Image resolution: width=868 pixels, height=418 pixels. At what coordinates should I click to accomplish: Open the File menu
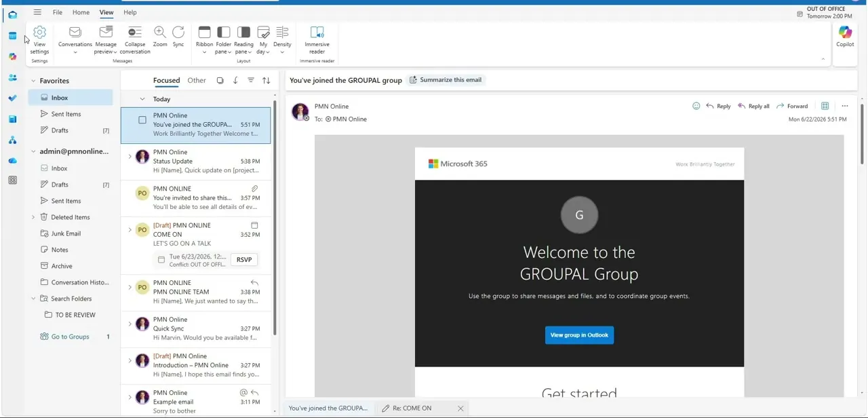[58, 12]
